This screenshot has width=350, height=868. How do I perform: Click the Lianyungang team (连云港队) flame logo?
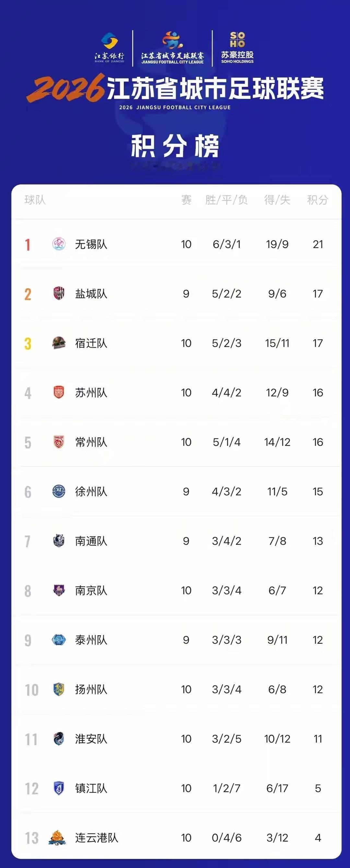57,837
